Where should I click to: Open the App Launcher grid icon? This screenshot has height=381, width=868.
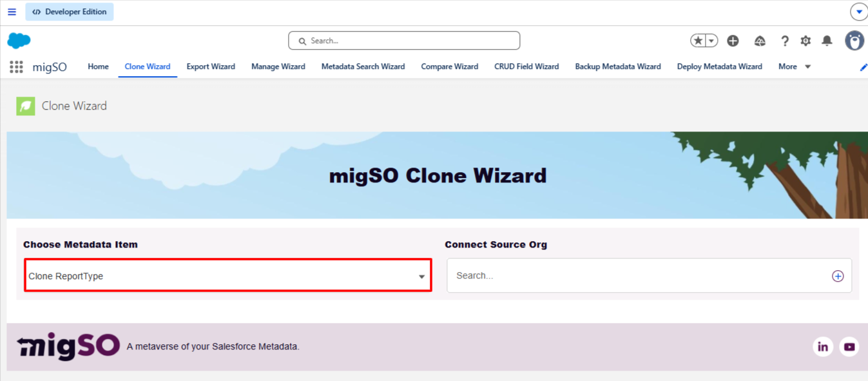[16, 66]
